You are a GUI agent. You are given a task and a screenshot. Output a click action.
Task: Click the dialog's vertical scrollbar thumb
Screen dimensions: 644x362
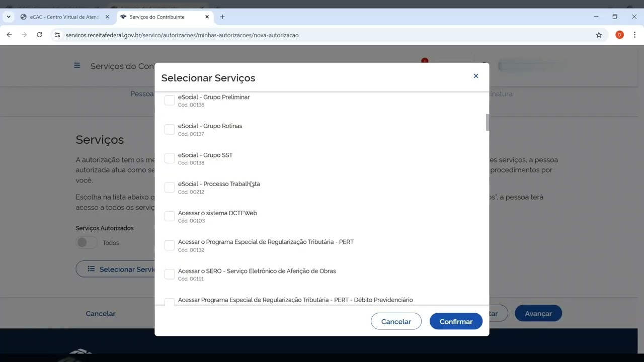487,122
